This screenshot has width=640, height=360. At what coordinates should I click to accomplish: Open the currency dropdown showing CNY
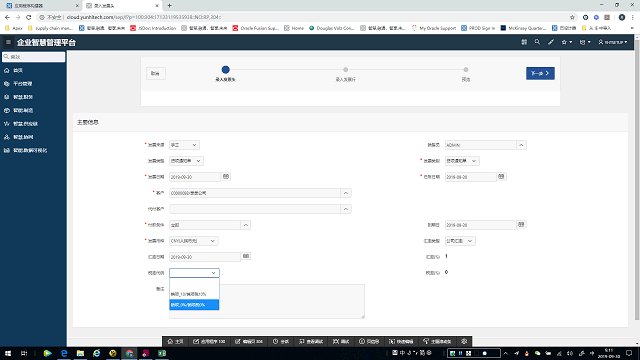point(193,241)
